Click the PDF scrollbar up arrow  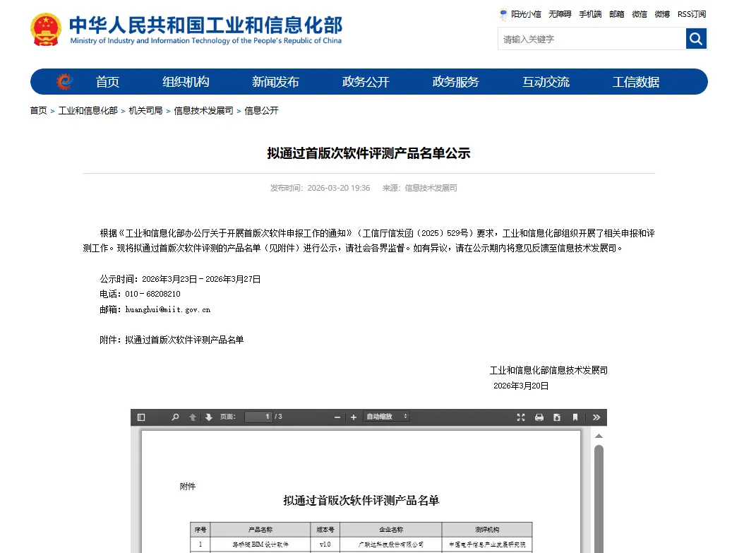pyautogui.click(x=599, y=436)
